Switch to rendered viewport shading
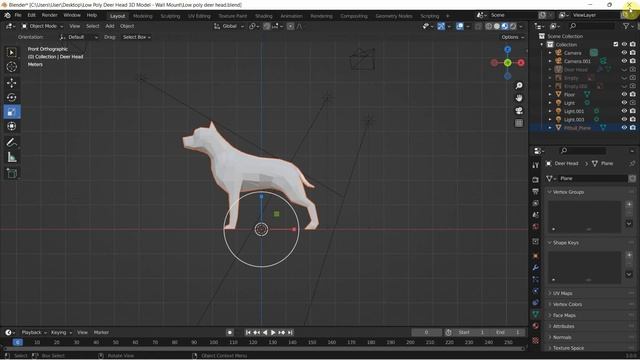The width and height of the screenshot is (640, 360). [x=513, y=26]
